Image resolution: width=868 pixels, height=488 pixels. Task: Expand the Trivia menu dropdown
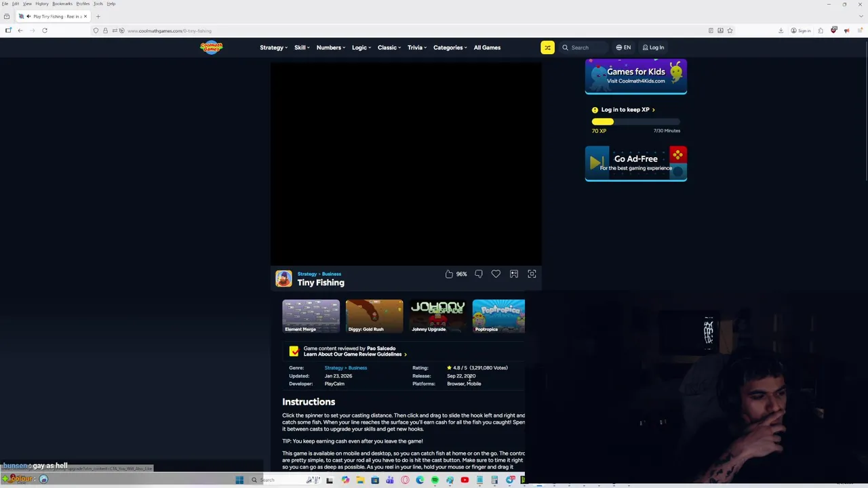click(x=417, y=47)
